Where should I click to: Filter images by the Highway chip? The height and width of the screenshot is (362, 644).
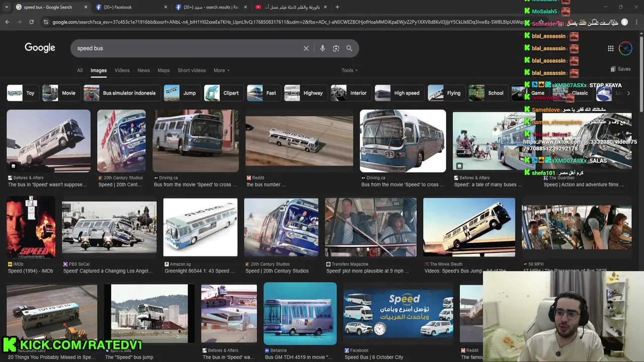tap(305, 93)
